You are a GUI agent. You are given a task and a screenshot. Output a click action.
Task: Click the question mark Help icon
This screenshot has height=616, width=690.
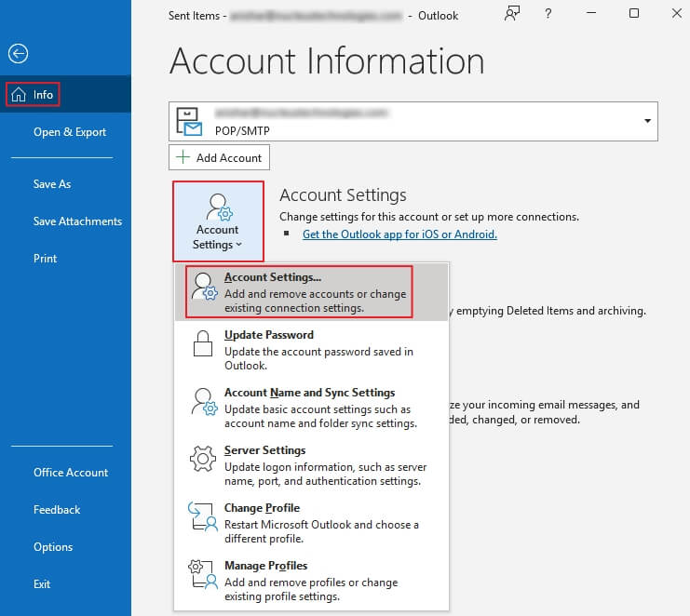[548, 14]
